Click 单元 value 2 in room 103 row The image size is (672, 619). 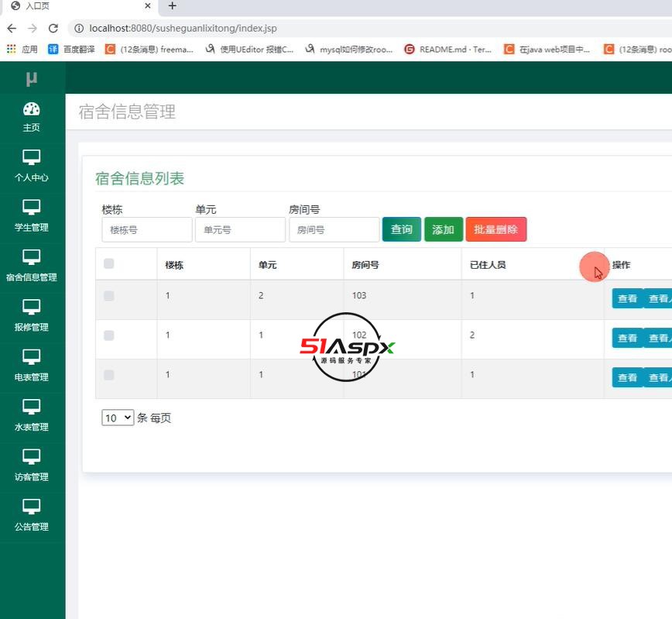click(x=261, y=296)
